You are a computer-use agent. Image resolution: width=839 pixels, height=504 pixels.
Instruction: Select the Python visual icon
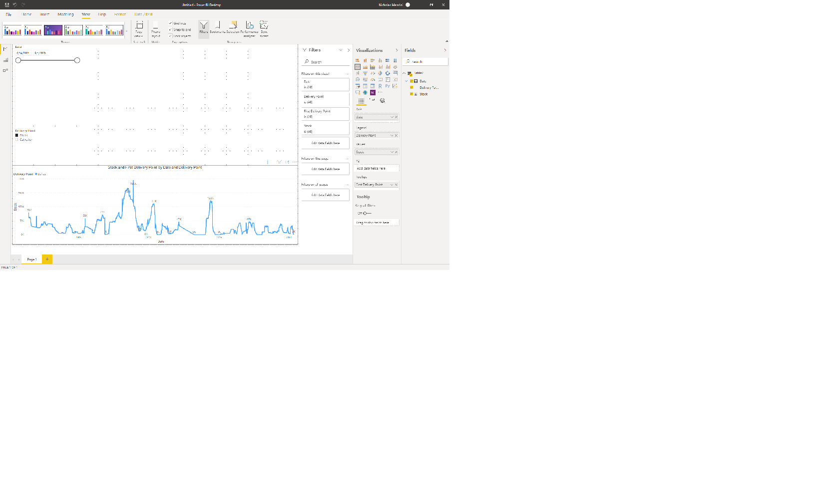click(x=388, y=86)
